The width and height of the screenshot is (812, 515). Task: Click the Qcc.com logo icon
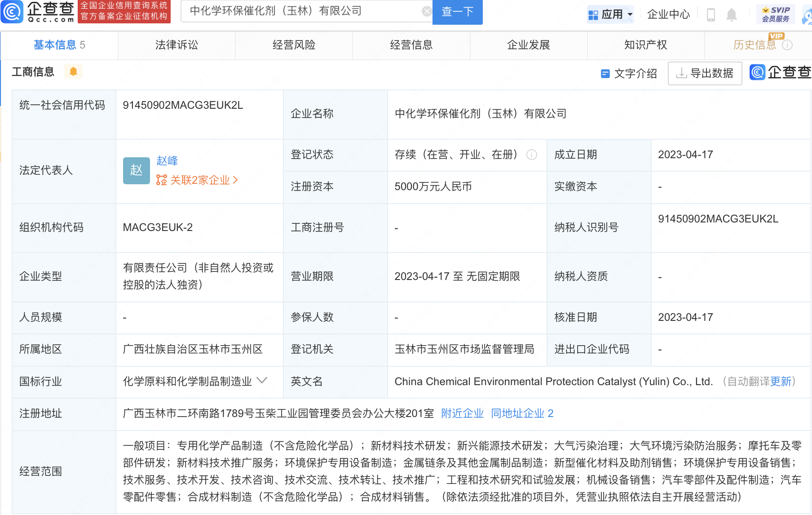click(12, 12)
